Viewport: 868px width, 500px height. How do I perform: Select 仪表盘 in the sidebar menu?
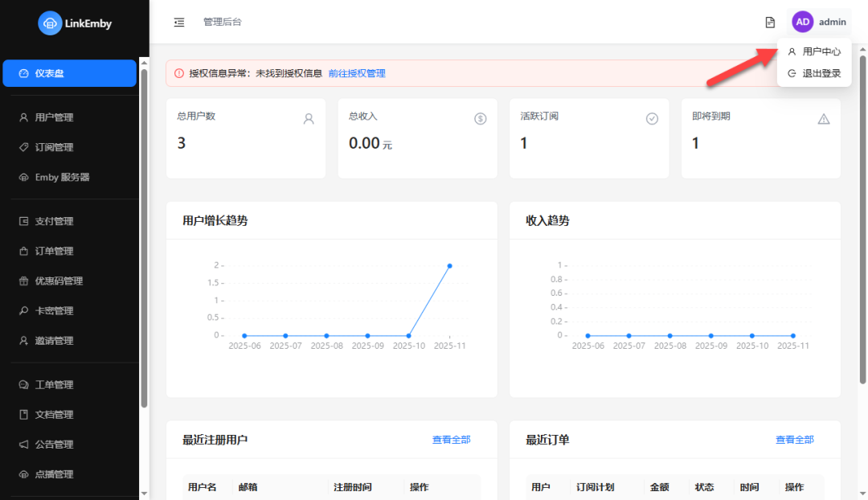[x=69, y=72]
